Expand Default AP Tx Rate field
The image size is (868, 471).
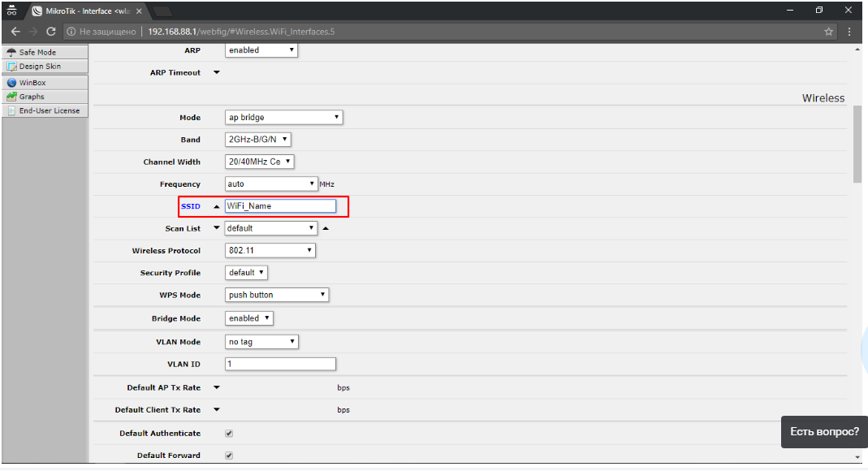point(217,387)
